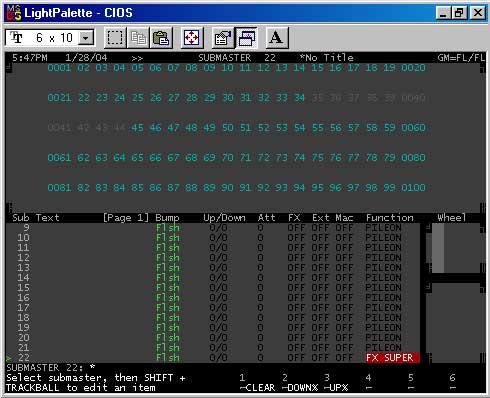Viewport: 490px width, 398px height.
Task: Open the Font settings A icon
Action: [277, 38]
